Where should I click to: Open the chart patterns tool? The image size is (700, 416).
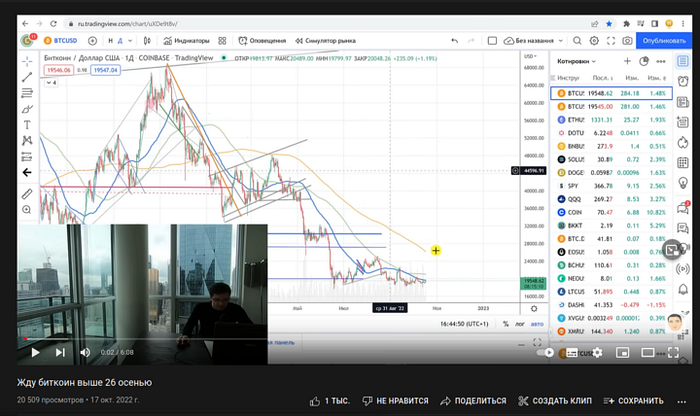[x=27, y=141]
